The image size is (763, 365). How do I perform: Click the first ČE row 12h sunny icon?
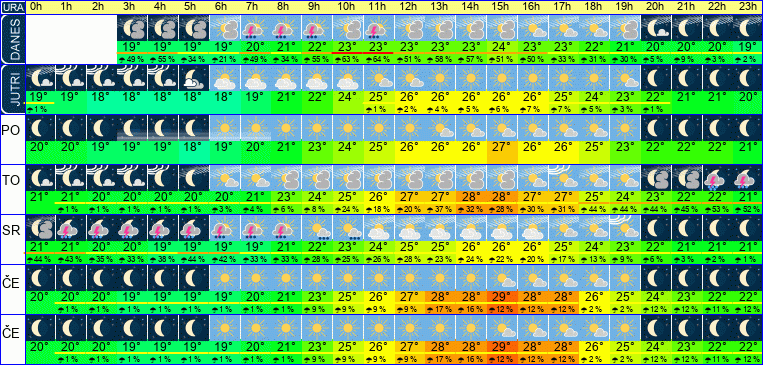(409, 278)
